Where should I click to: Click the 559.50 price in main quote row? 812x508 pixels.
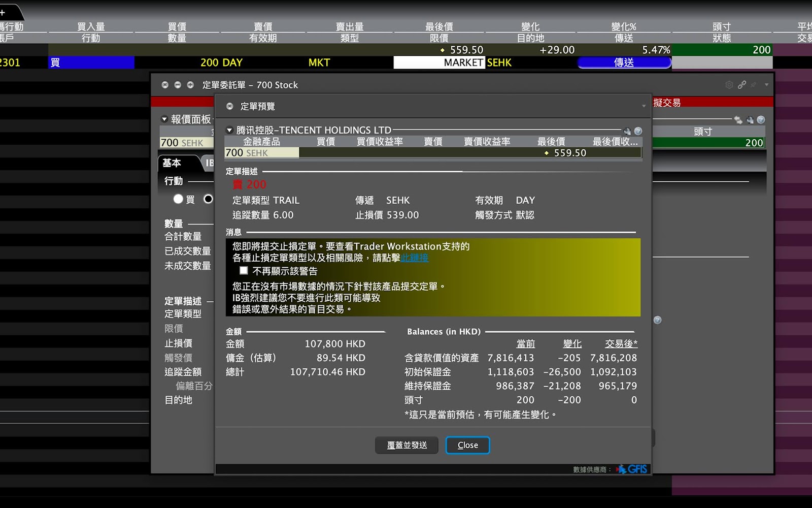point(466,50)
